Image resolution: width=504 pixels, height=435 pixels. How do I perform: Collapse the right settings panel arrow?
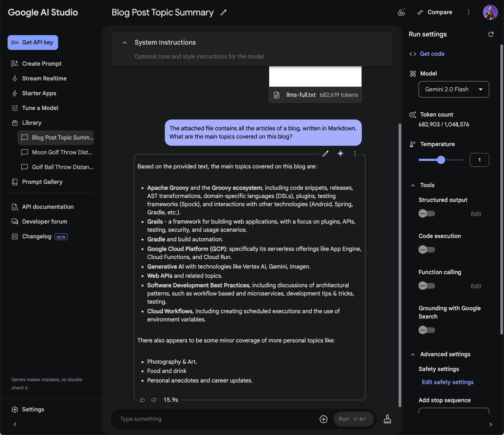491,424
